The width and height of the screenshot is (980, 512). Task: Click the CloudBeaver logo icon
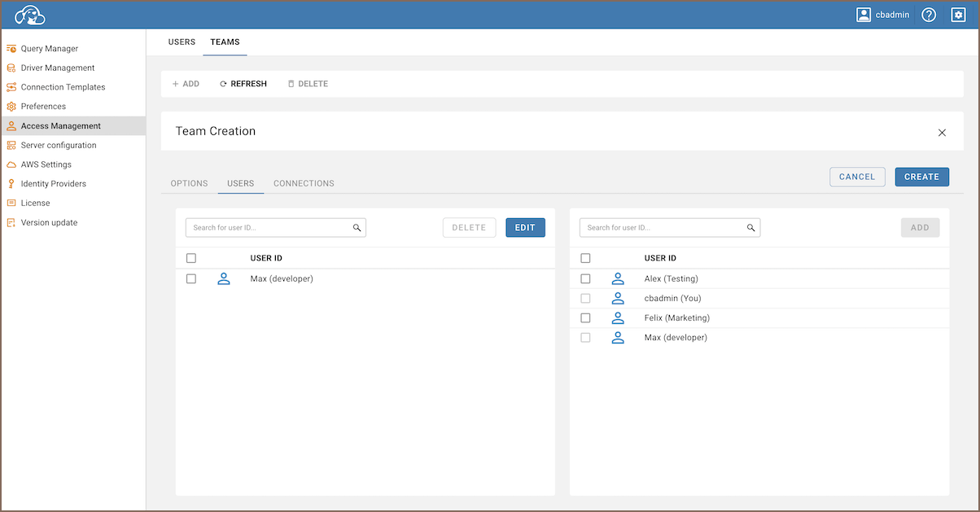tap(30, 15)
